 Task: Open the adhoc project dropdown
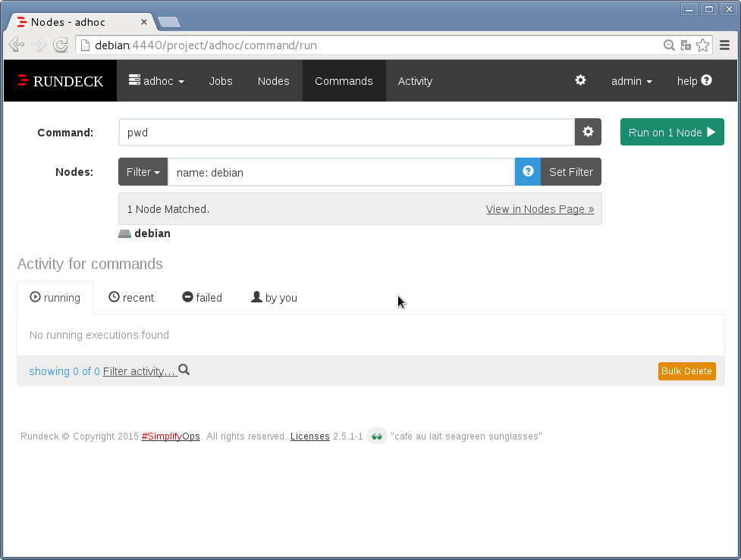click(x=156, y=81)
